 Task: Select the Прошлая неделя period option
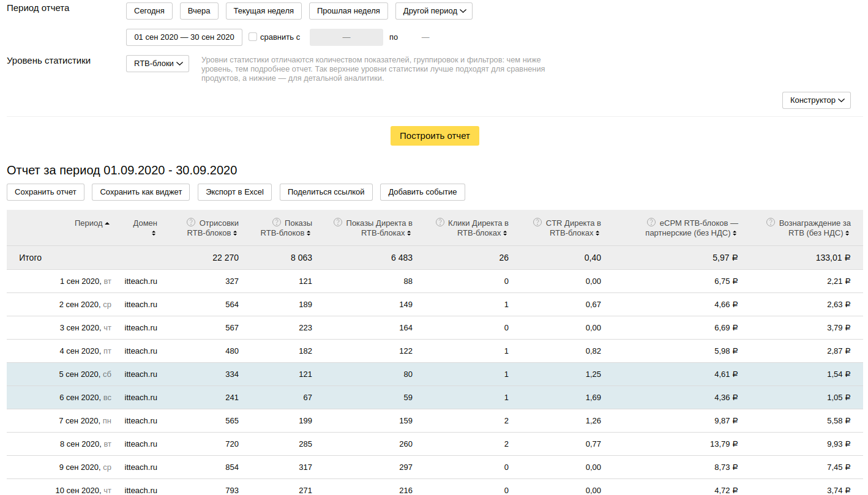[x=348, y=11]
